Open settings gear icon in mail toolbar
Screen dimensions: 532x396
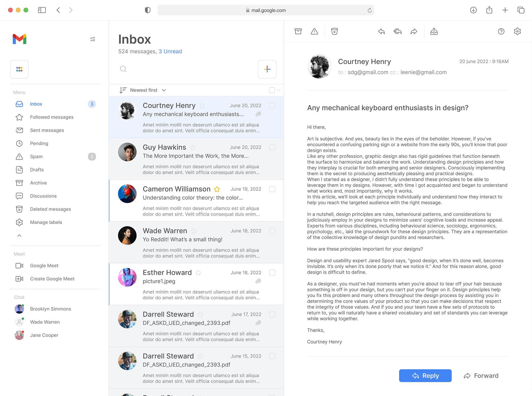pyautogui.click(x=517, y=31)
